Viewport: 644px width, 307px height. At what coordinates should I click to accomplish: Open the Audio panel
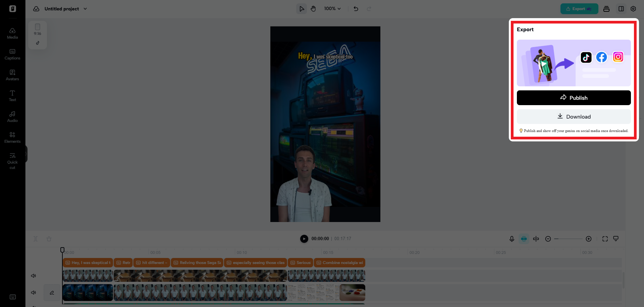12,116
